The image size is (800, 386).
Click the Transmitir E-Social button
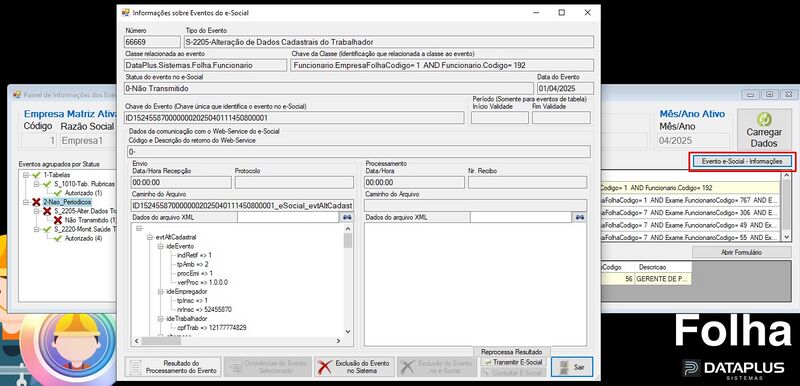click(x=513, y=362)
